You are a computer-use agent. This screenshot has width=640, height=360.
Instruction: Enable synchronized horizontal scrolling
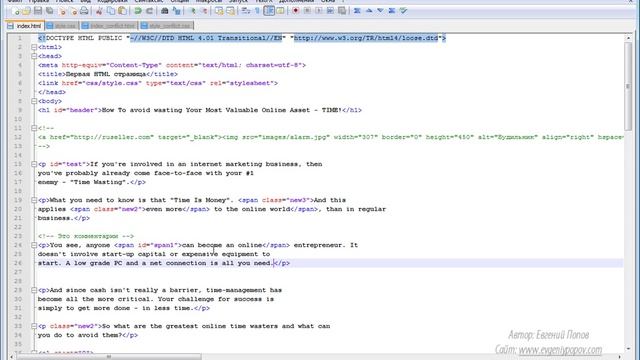pyautogui.click(x=231, y=11)
